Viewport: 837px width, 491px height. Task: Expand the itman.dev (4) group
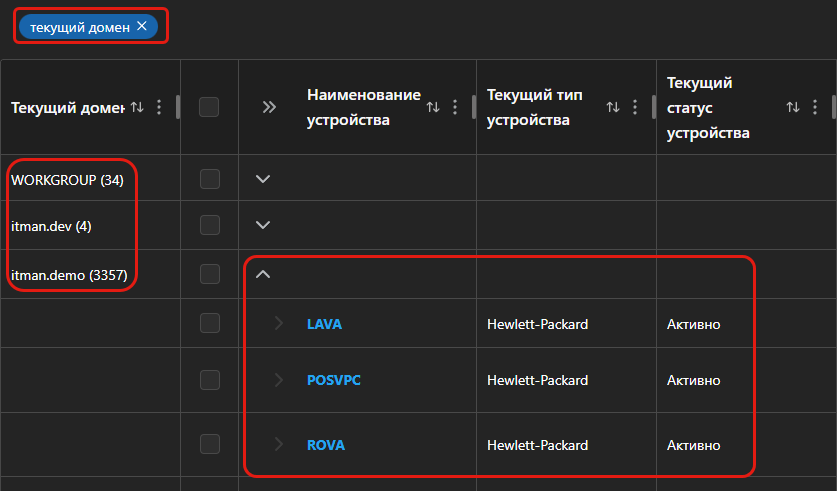coord(263,225)
